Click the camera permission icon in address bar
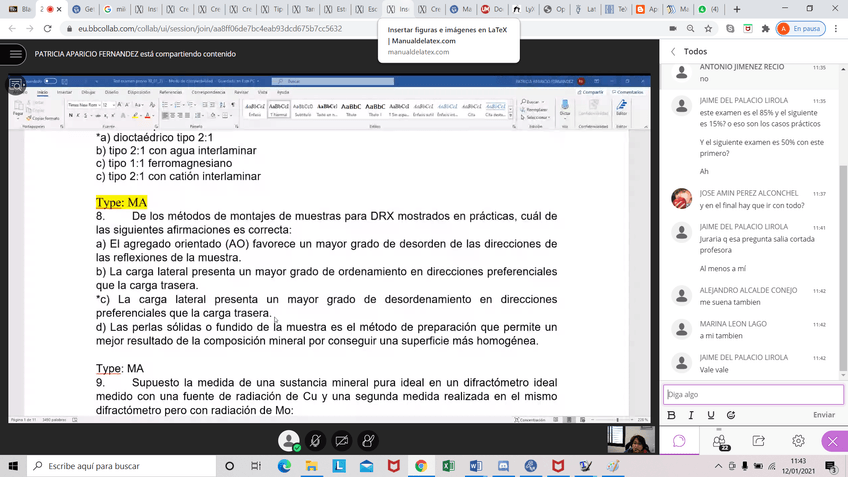Screen dimensions: 848x477 673,29
